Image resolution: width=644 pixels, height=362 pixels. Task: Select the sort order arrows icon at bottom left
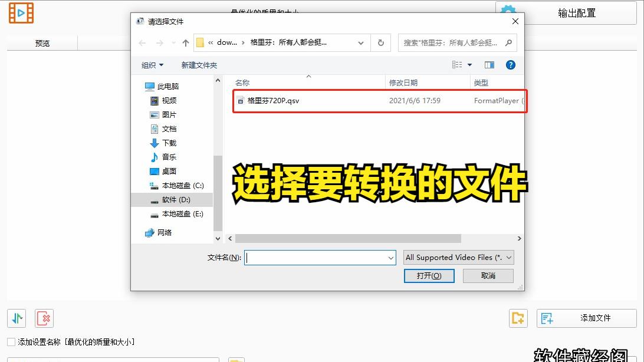16,318
